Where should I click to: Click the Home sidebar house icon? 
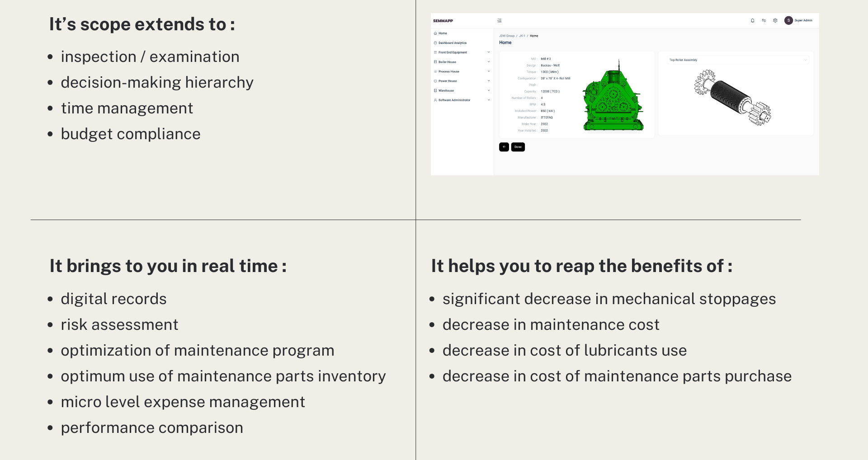point(435,33)
